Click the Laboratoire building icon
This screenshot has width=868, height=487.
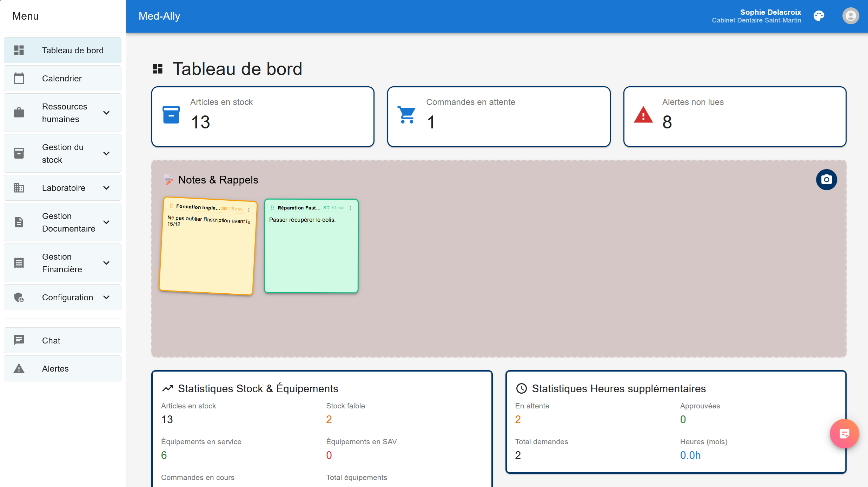(x=19, y=188)
